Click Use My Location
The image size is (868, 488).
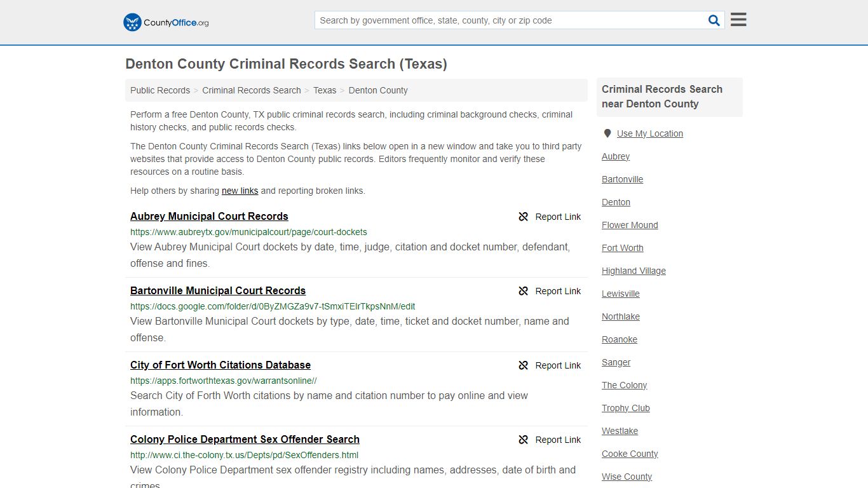pyautogui.click(x=650, y=133)
